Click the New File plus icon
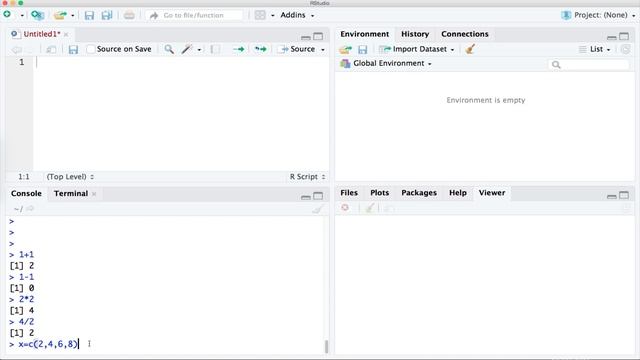This screenshot has width=640, height=360. pos(7,15)
